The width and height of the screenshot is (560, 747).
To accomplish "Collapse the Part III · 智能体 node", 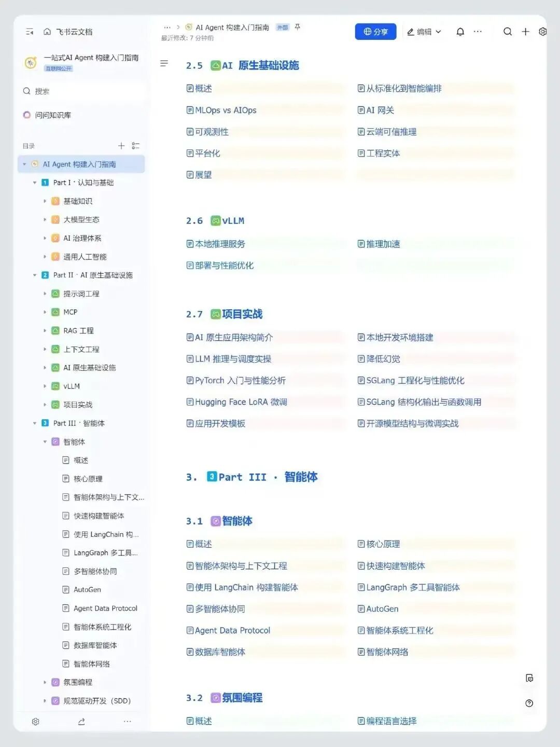I will 35,423.
